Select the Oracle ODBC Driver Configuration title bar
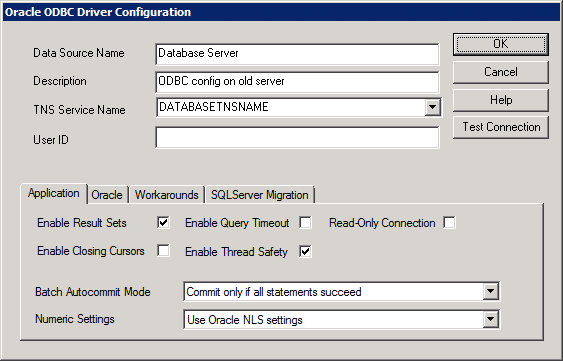Screen dimensions: 563x361 pos(282,12)
